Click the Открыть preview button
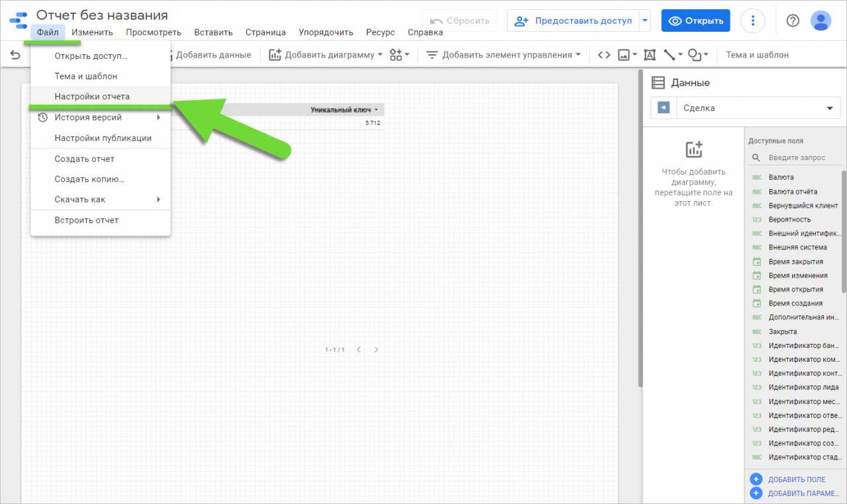Image resolution: width=847 pixels, height=504 pixels. click(695, 21)
